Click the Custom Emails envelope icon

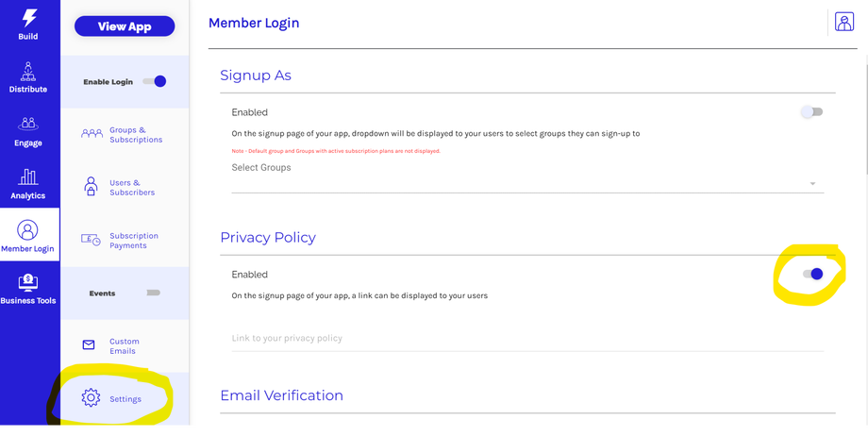pos(89,345)
